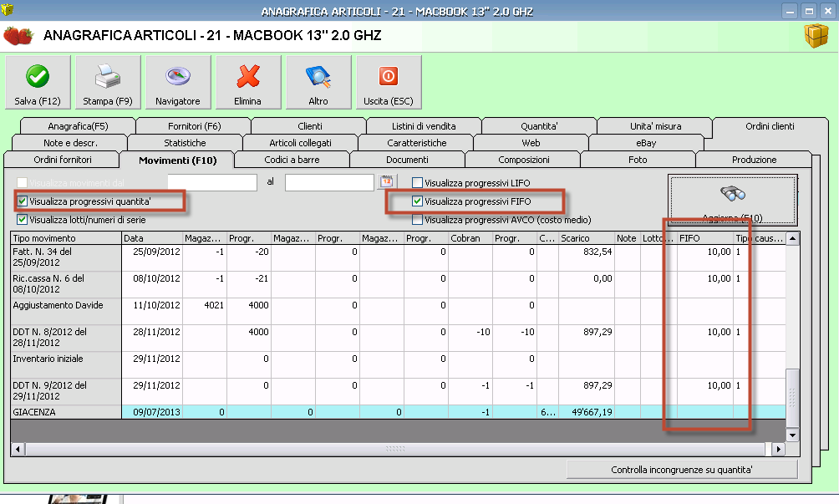Screen dimensions: 839x504
Task: Select the Aggiustamento Davide row
Action: (x=398, y=312)
